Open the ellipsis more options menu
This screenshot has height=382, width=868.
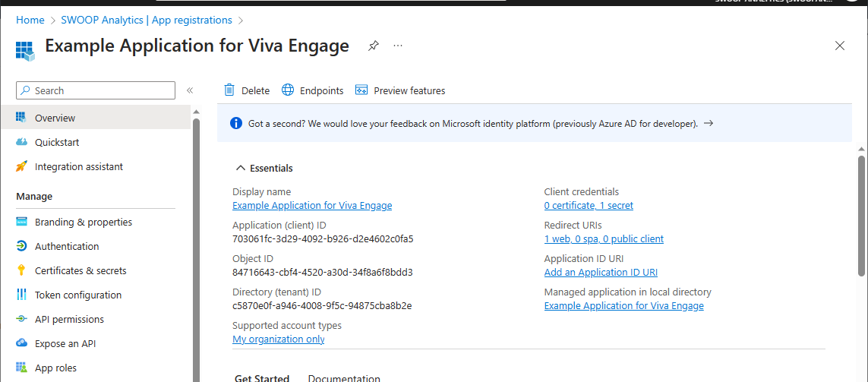(x=398, y=46)
